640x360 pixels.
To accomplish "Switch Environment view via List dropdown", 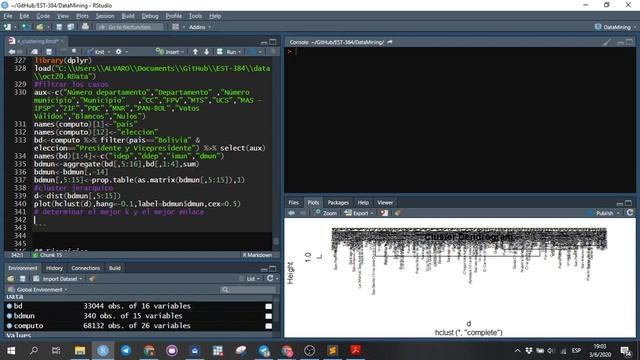I will (250, 279).
